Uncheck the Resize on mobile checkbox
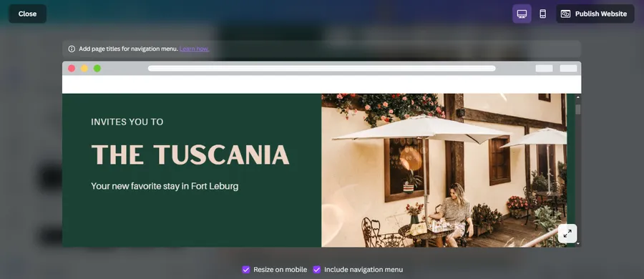Screen dimensions: 644x279 246,270
